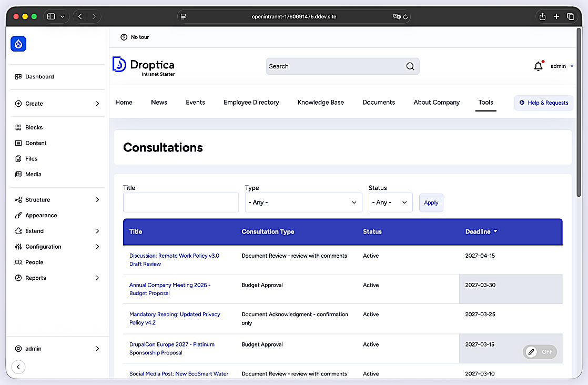The image size is (588, 385).
Task: Expand the Structure menu chevron
Action: [x=97, y=200]
